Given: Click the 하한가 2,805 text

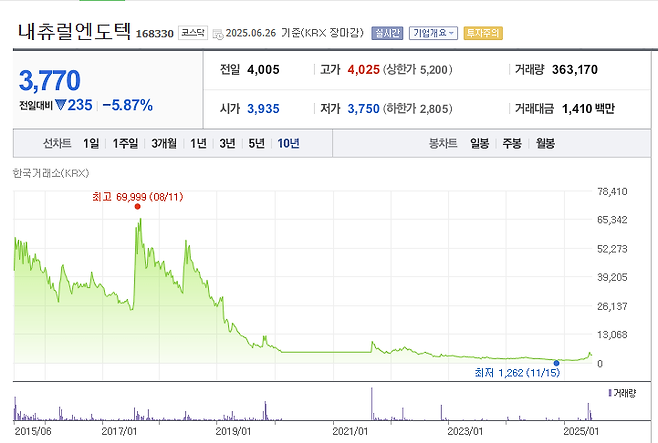Looking at the screenshot, I should (418, 109).
